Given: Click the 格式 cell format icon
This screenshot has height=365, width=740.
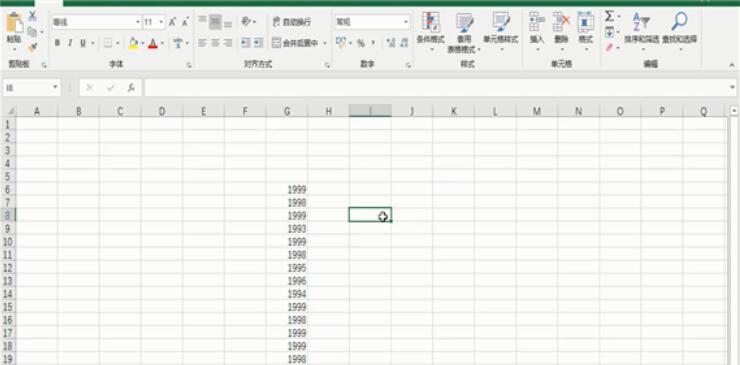Looking at the screenshot, I should tap(586, 22).
